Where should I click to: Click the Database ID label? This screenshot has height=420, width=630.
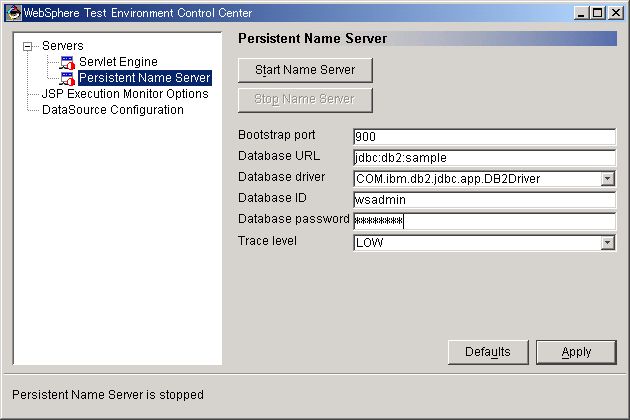(x=272, y=198)
